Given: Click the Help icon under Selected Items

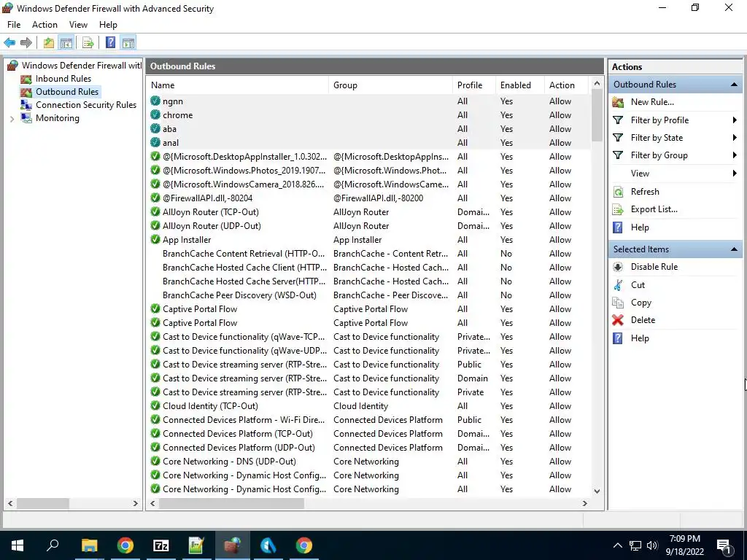Looking at the screenshot, I should click(x=618, y=338).
